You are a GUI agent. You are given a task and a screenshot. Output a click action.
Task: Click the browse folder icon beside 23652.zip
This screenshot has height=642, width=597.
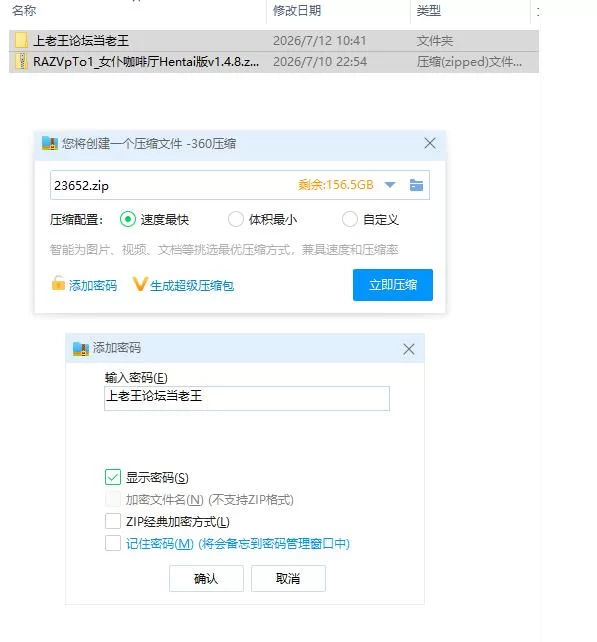pos(416,185)
